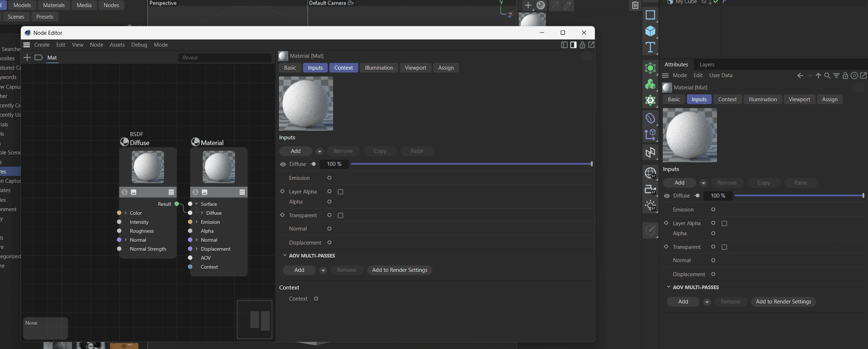Viewport: 868px width, 349px height.
Task: Open the Diffuse node's options menu icon
Action: 171,192
